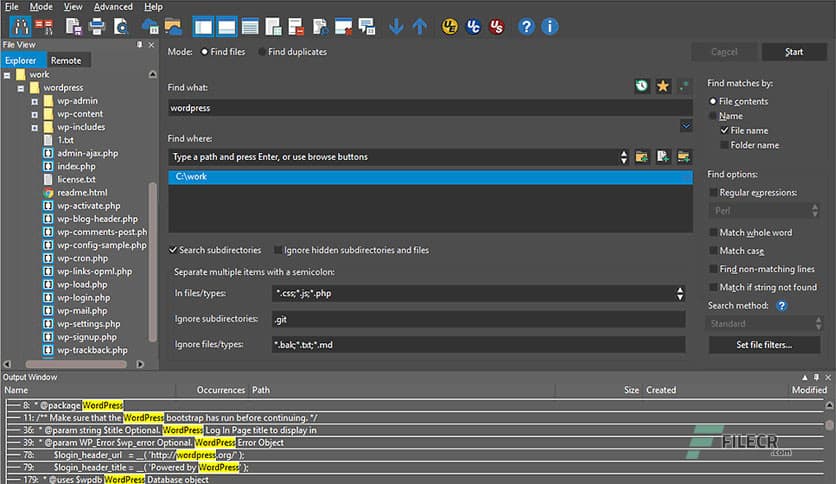Click the yellow star favorites icon
The width and height of the screenshot is (836, 484).
[662, 87]
